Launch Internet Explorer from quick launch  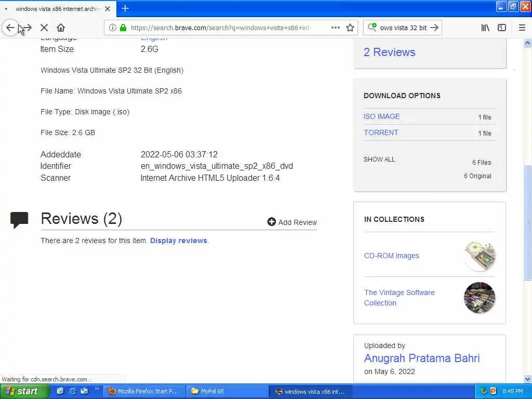click(72, 391)
